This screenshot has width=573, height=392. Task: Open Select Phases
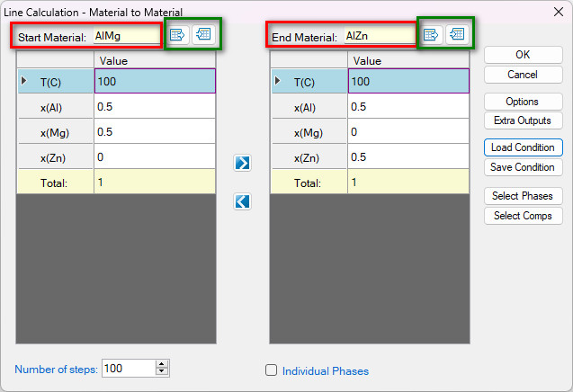(x=522, y=196)
